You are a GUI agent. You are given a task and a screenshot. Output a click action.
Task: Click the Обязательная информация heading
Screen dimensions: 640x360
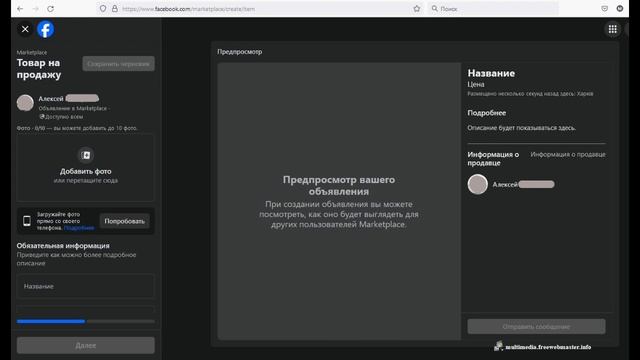pos(63,246)
